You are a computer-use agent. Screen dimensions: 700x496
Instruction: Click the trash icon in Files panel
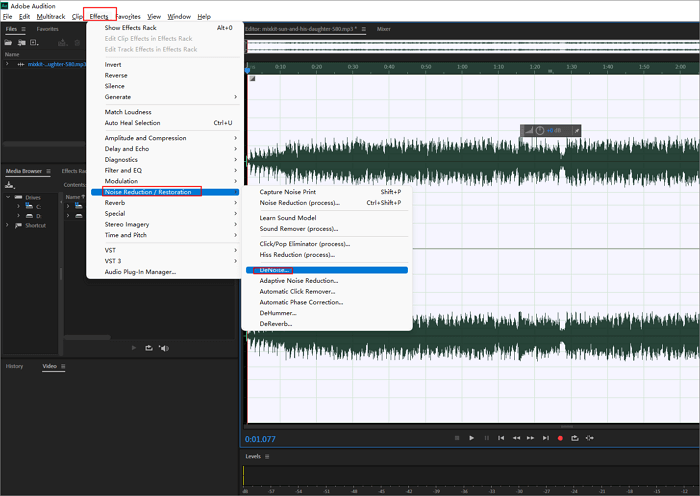pos(77,42)
